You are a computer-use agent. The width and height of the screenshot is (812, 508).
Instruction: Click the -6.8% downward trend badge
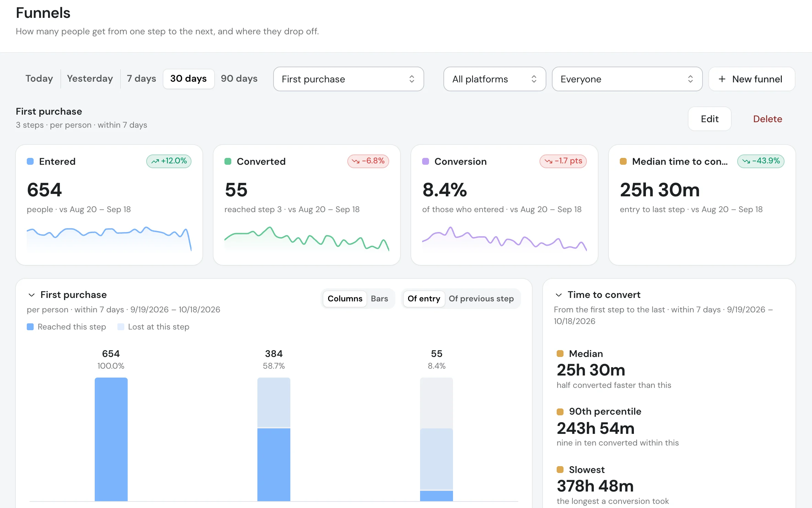pos(368,161)
